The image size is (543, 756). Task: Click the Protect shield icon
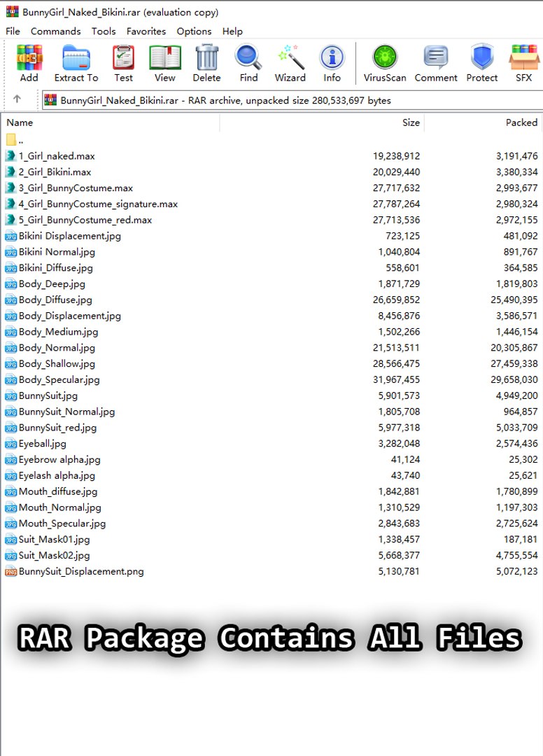482,57
